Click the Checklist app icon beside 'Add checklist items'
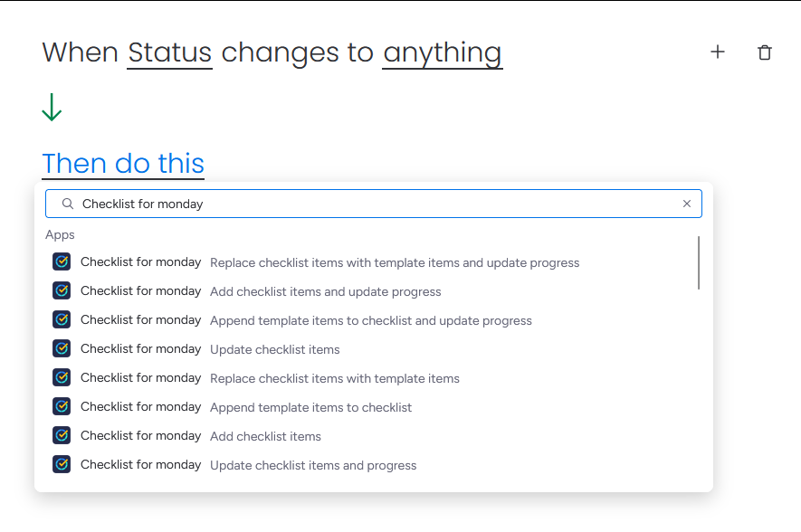 62,436
